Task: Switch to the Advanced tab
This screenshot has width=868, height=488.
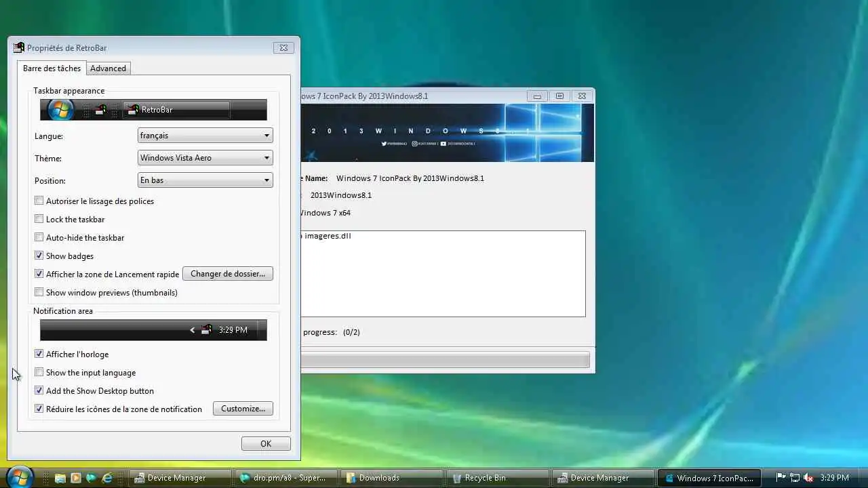Action: point(108,68)
